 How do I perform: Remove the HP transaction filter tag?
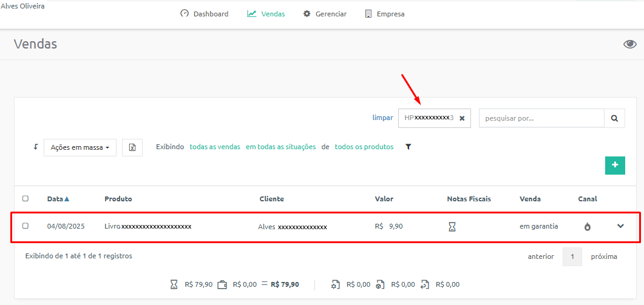click(462, 118)
